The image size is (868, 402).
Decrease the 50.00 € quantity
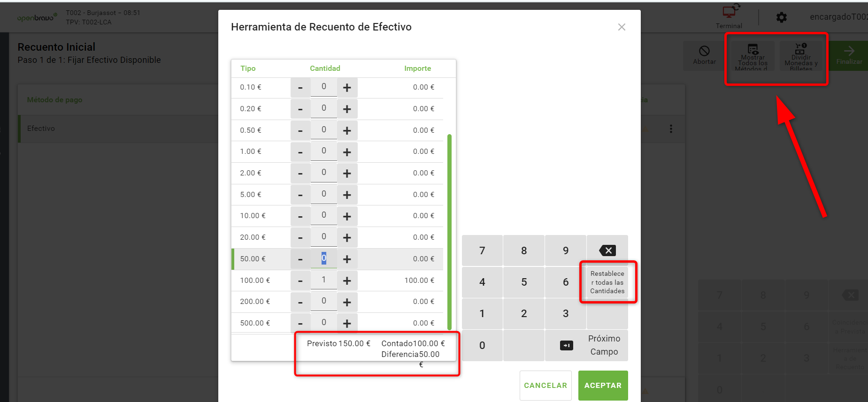click(300, 259)
